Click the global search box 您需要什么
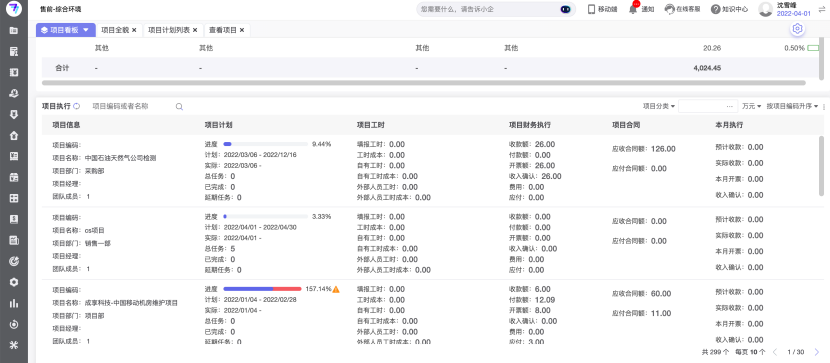Viewport: 830px width, 363px height. [496, 9]
